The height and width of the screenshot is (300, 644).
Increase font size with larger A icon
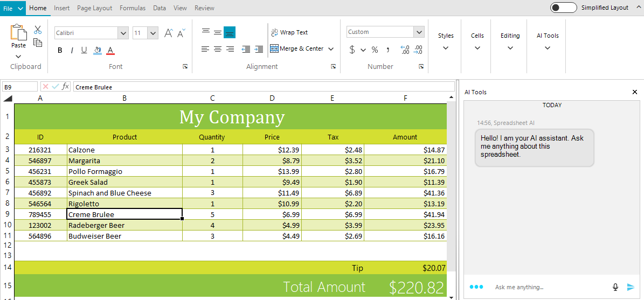click(168, 33)
